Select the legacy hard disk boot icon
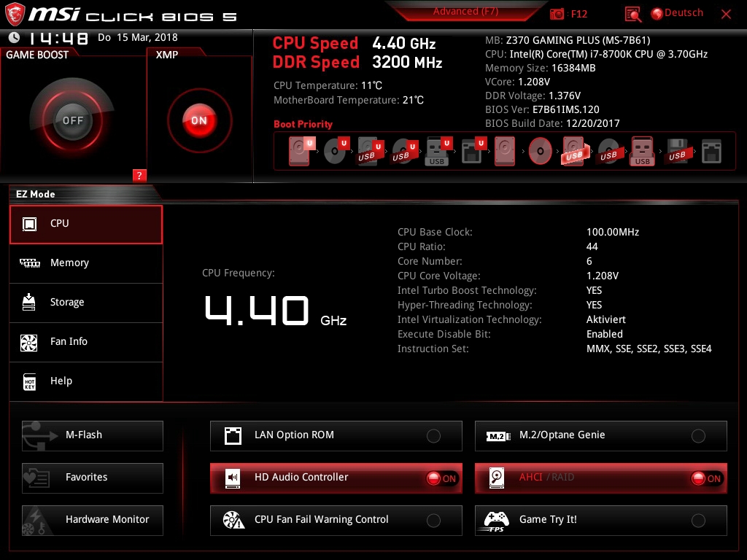Screen dimensions: 747x560 coord(505,151)
